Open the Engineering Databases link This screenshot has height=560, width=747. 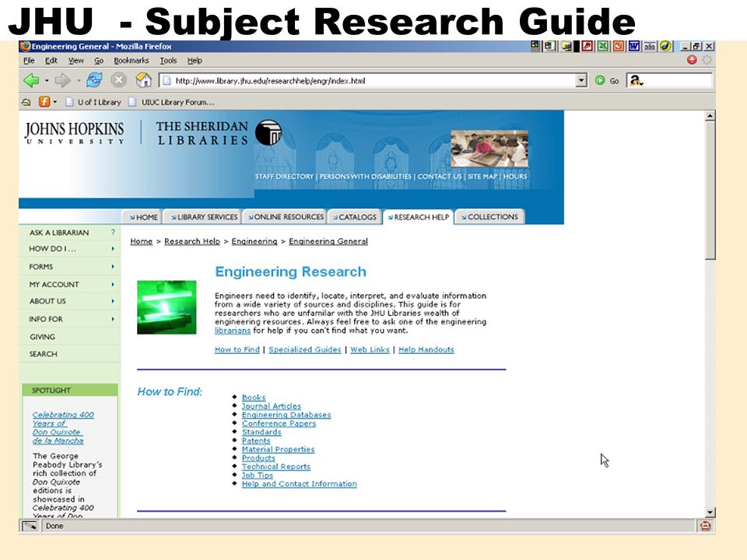click(286, 415)
